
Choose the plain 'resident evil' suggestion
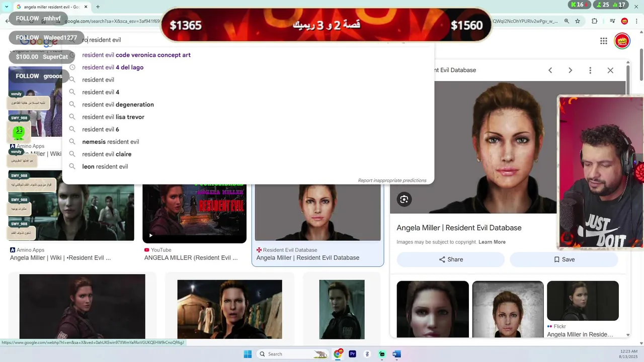pyautogui.click(x=98, y=79)
